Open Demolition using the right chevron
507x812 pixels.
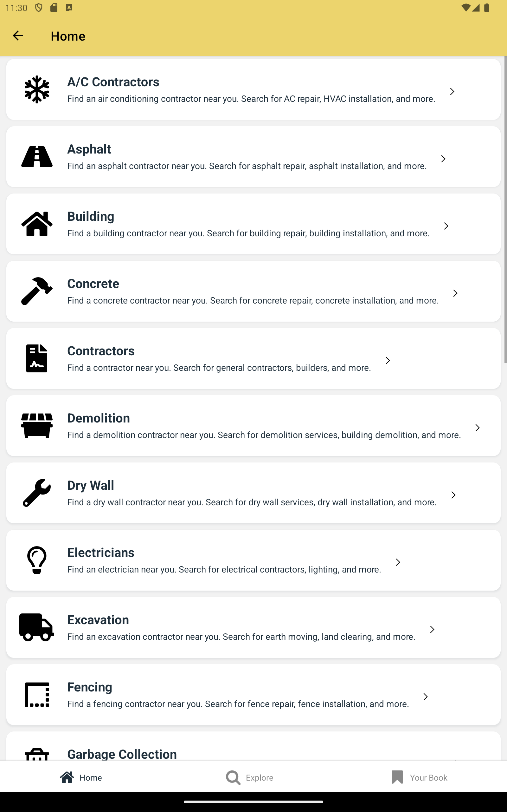click(x=477, y=428)
